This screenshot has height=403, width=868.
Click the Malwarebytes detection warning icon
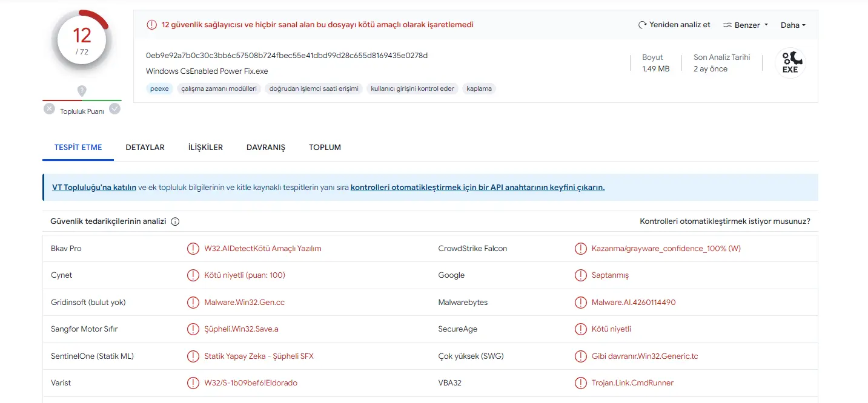580,303
